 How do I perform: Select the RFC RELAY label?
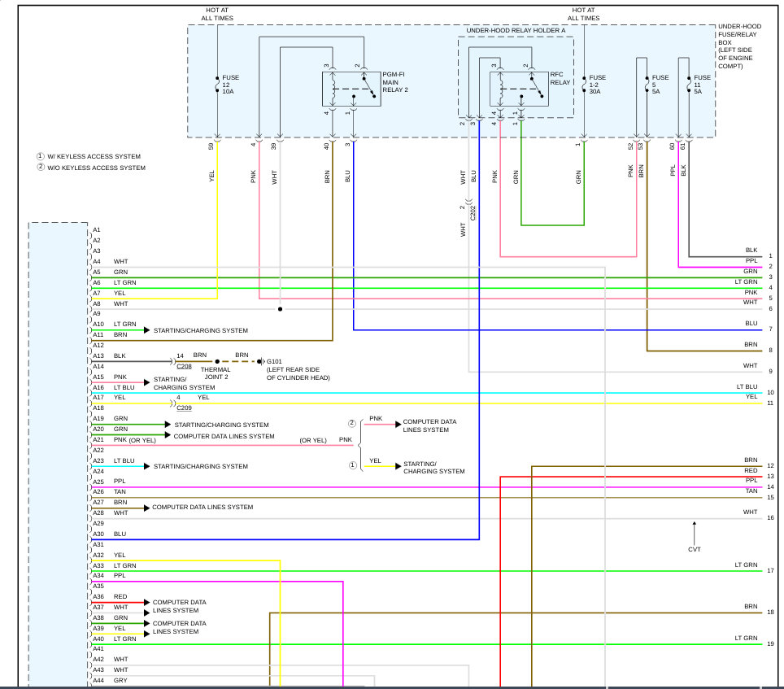(x=560, y=79)
